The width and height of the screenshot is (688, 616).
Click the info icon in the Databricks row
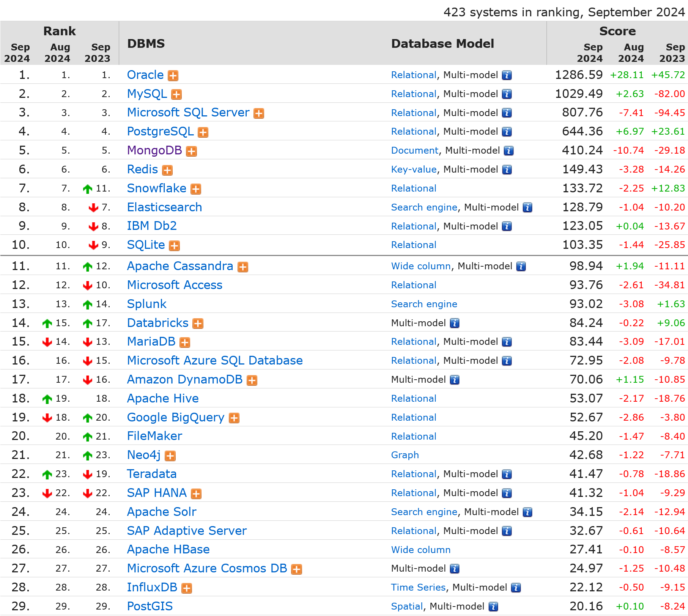(x=455, y=323)
